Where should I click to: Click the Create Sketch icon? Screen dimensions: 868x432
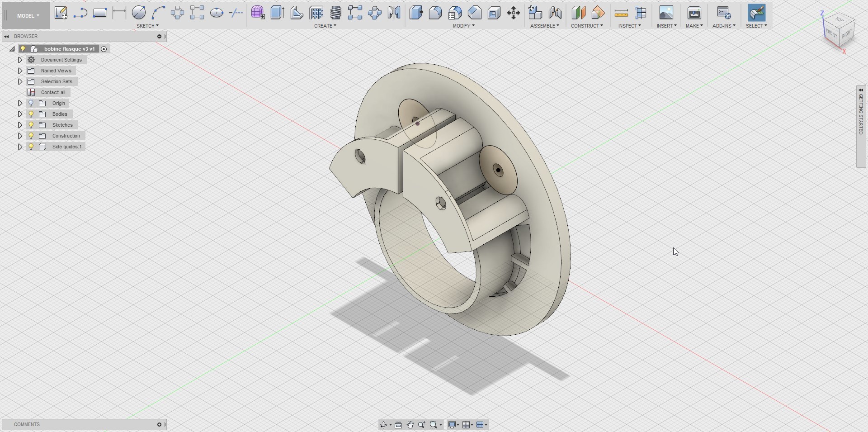pos(61,13)
